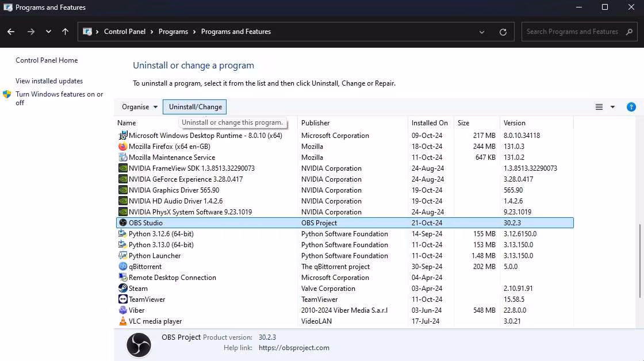Select the TeamViewer program name
644x361 pixels.
pyautogui.click(x=147, y=299)
